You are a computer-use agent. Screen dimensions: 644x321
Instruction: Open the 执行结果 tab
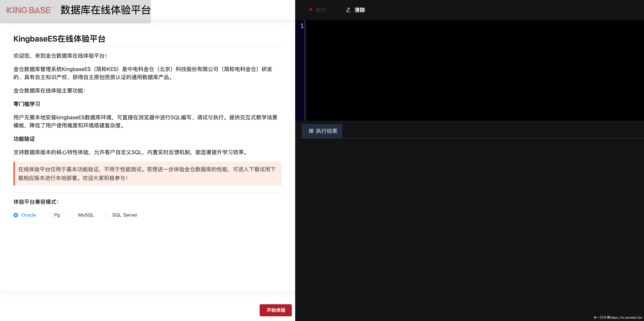click(322, 131)
